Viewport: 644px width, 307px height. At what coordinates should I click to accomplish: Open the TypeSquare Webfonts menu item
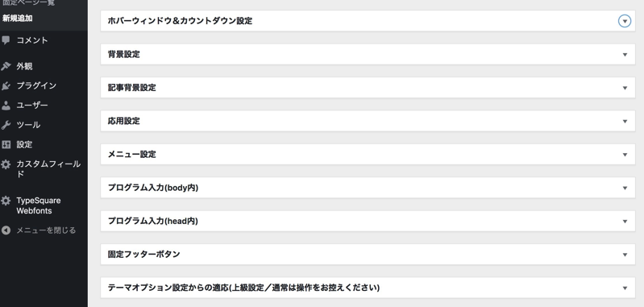[x=39, y=205]
